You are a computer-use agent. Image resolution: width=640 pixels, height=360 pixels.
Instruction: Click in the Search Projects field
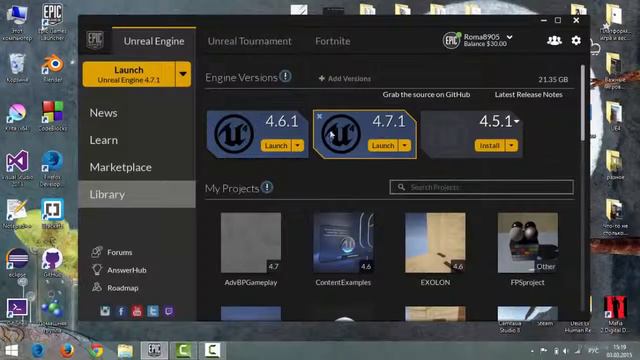[x=482, y=187]
